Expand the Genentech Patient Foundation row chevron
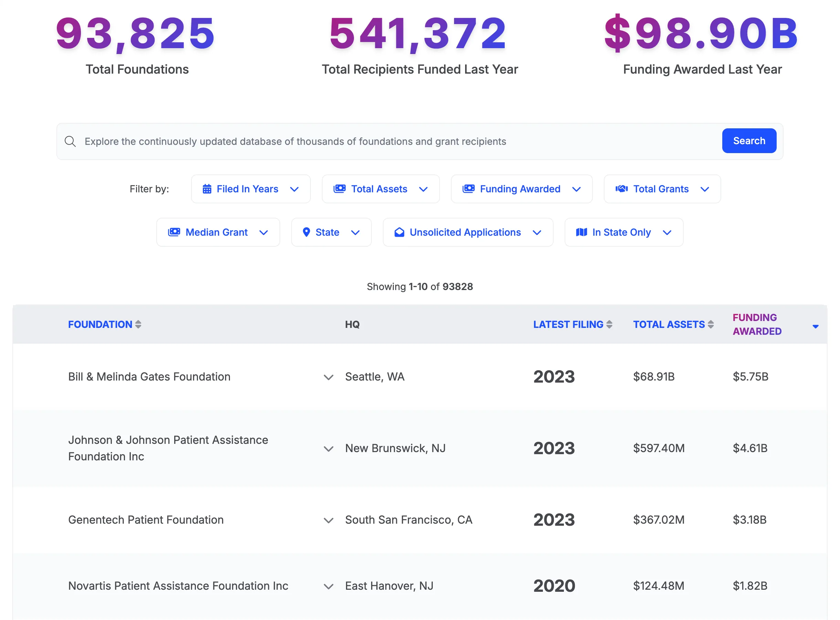 point(328,520)
